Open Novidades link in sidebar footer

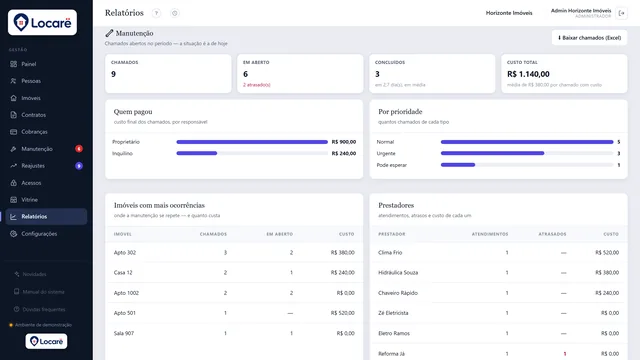pyautogui.click(x=34, y=274)
